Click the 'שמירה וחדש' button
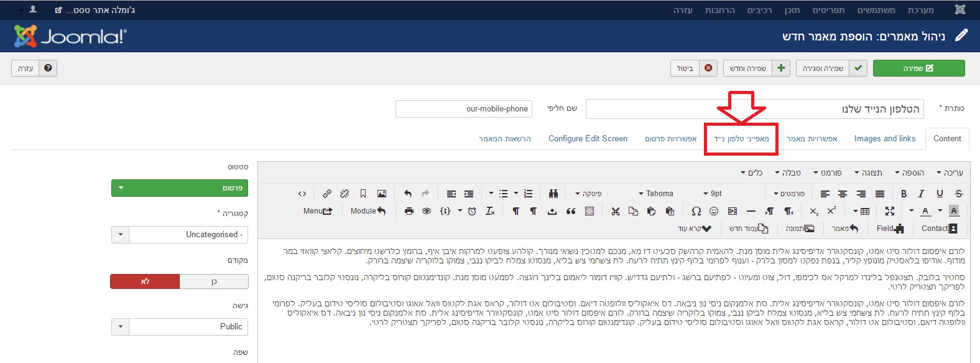980x363 pixels. tap(756, 68)
